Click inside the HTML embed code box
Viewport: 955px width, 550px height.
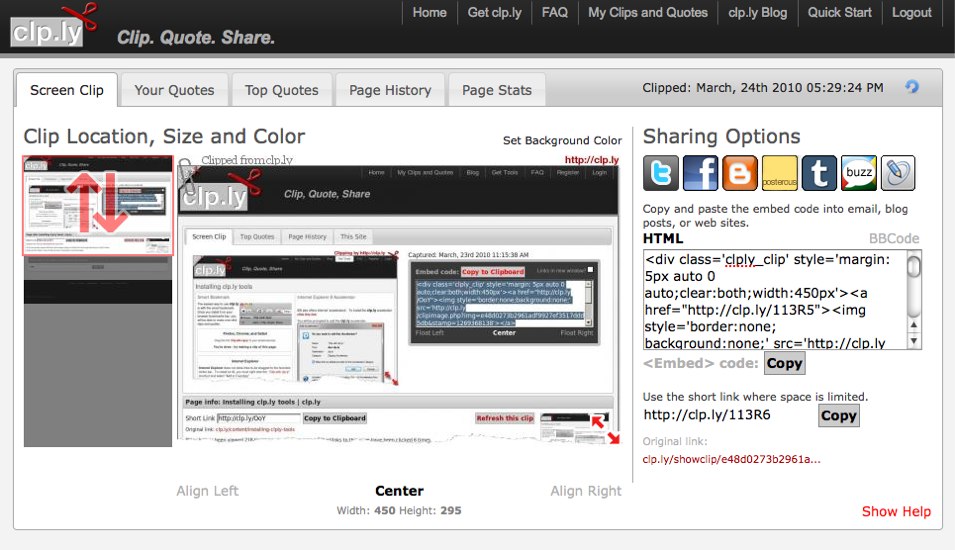click(x=775, y=300)
